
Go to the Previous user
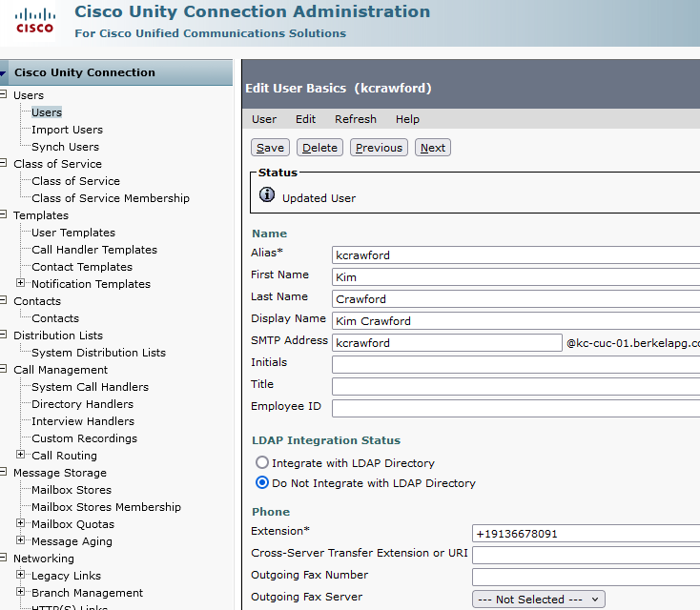tap(379, 147)
